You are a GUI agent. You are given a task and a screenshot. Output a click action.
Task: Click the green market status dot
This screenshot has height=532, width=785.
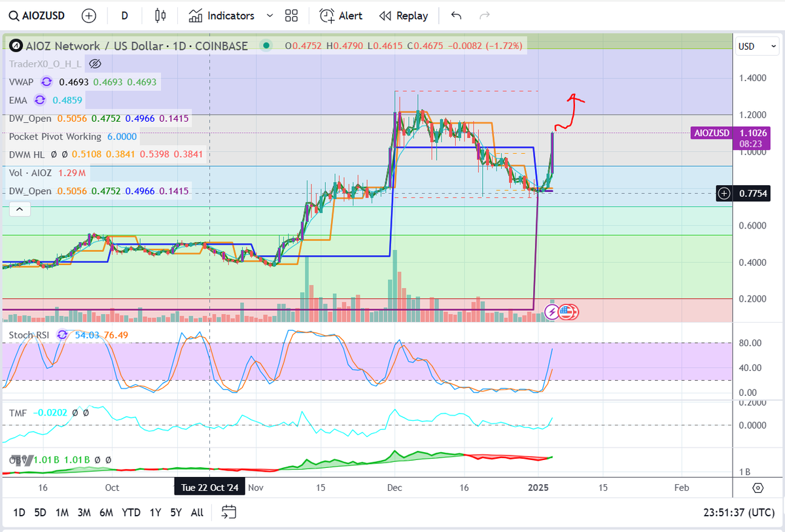265,46
